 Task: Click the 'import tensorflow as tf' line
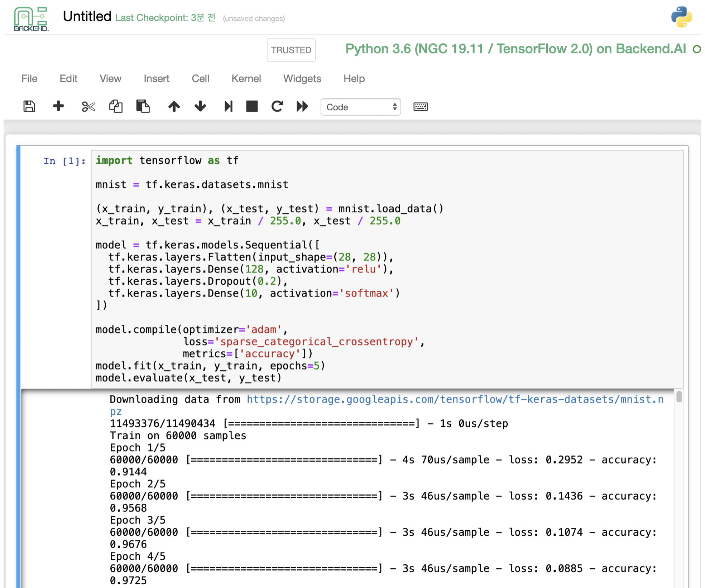point(167,160)
